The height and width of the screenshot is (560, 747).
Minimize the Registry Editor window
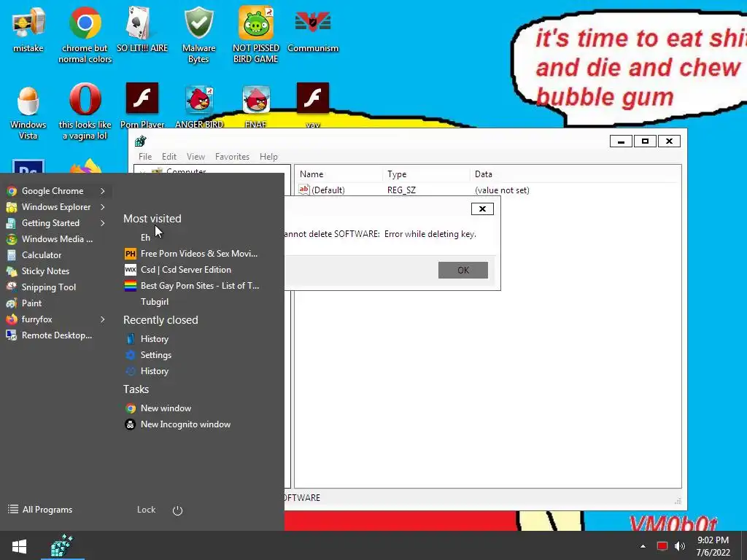point(621,141)
